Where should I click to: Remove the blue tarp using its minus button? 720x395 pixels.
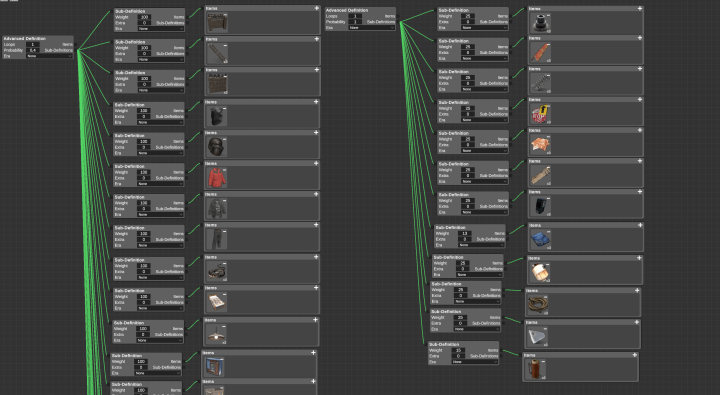548,232
